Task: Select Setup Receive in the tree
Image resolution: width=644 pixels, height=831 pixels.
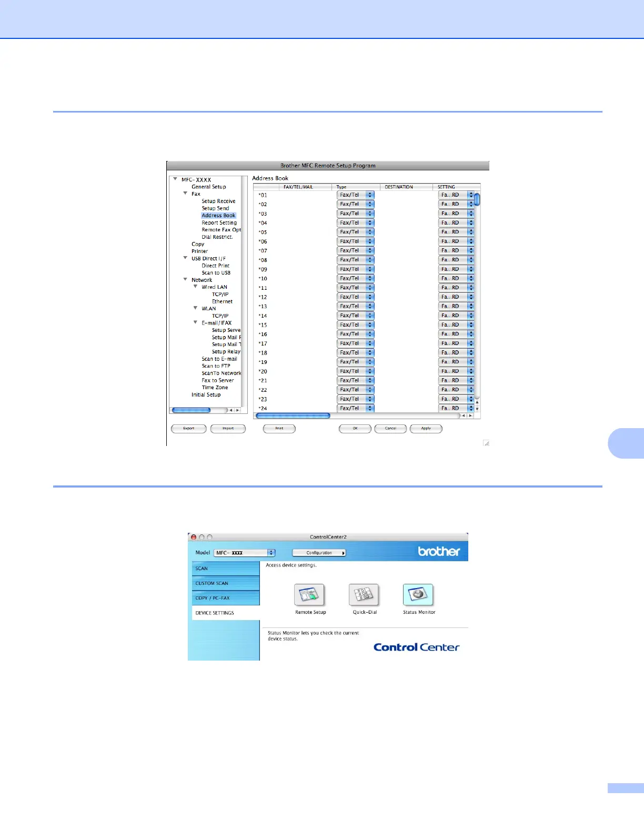Action: coord(218,201)
